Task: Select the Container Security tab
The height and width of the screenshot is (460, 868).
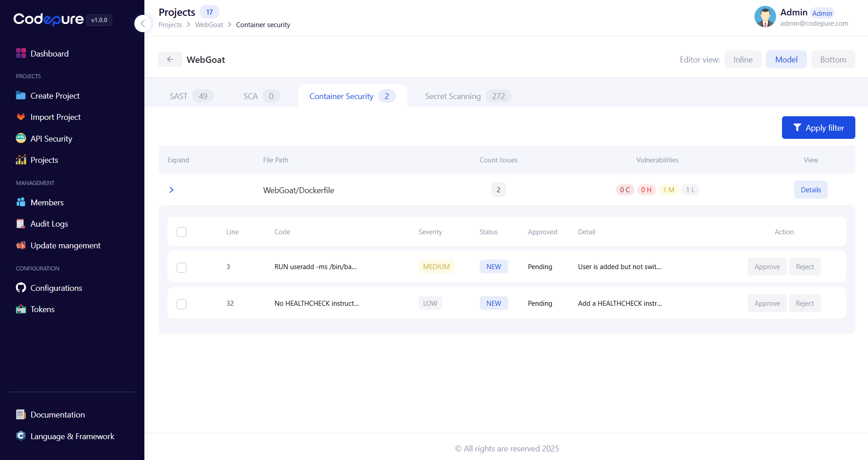Action: pos(353,96)
